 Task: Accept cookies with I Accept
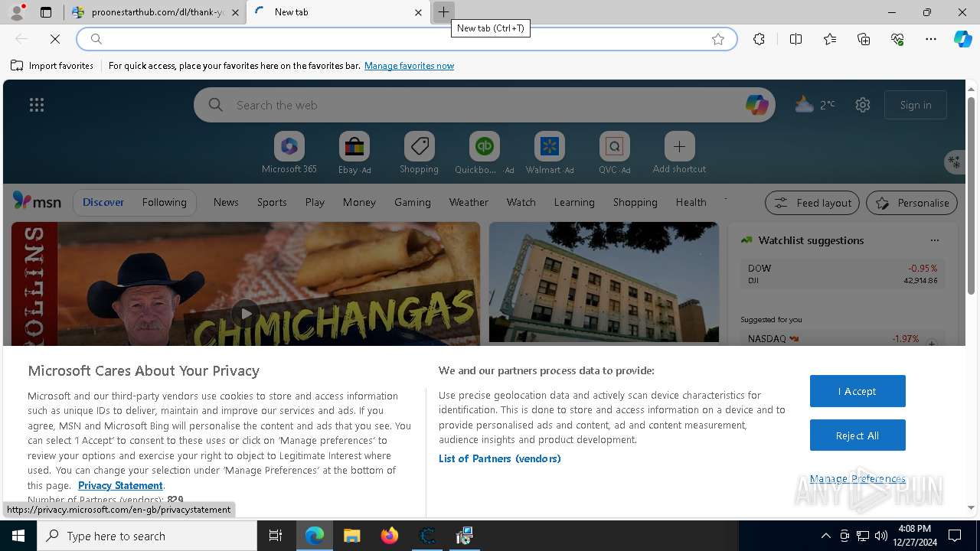point(857,391)
